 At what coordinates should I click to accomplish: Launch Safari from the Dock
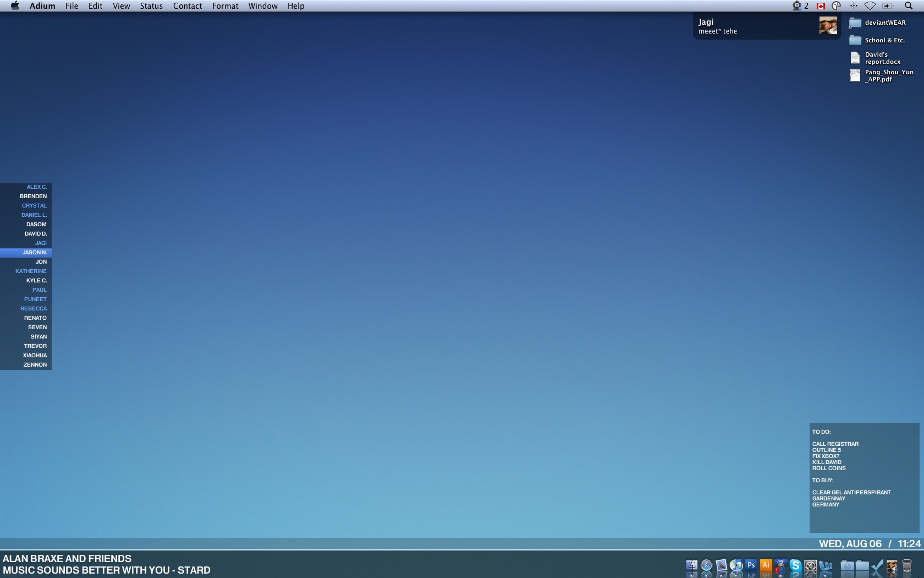707,566
